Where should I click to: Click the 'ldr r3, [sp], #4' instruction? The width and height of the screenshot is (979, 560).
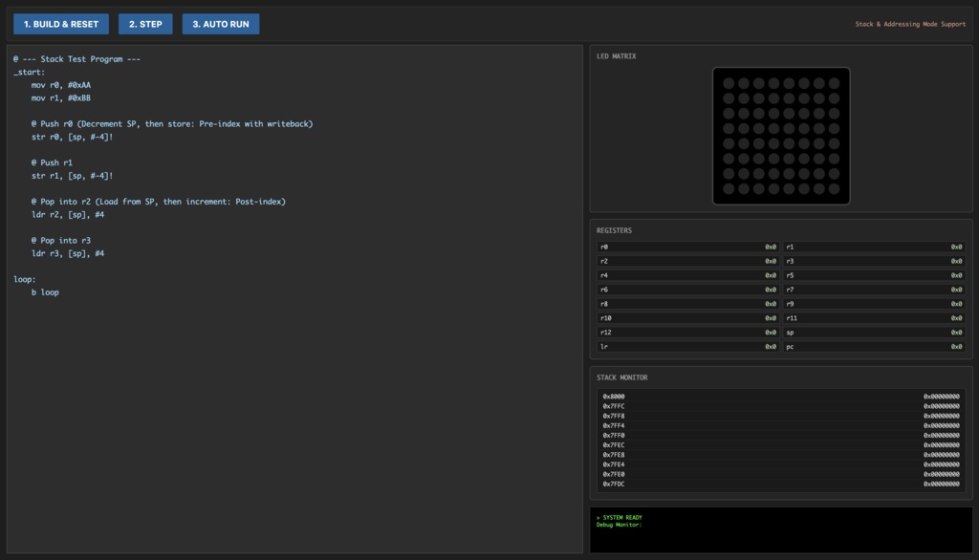pyautogui.click(x=68, y=253)
